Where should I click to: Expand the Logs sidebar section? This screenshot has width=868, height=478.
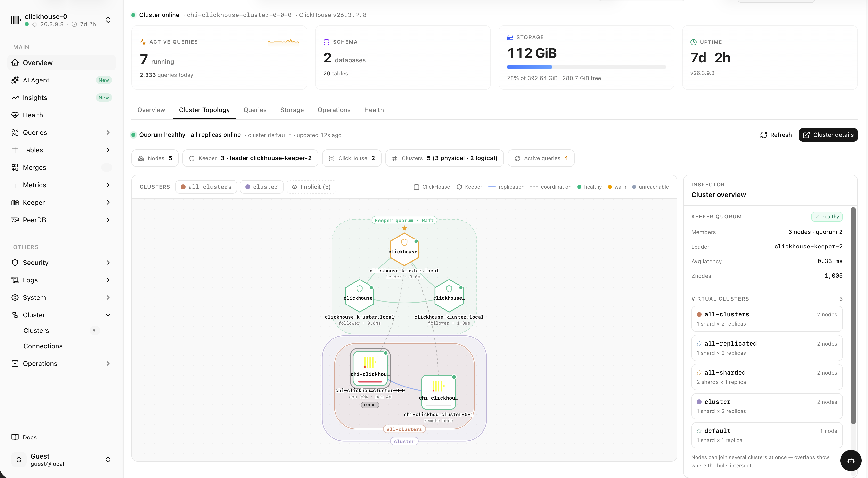[108, 280]
